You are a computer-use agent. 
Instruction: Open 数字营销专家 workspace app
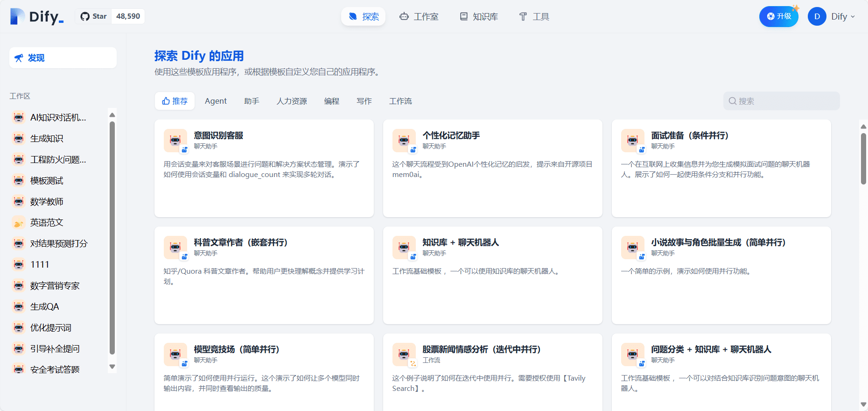(x=58, y=285)
